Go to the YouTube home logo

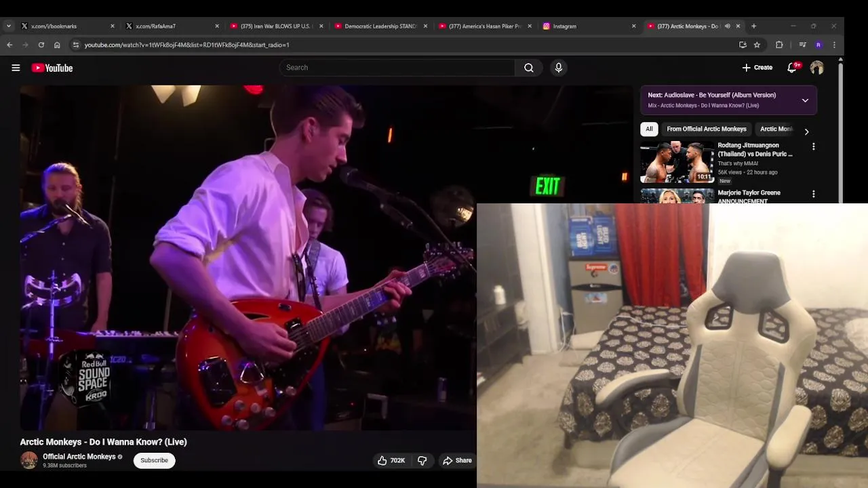[52, 68]
